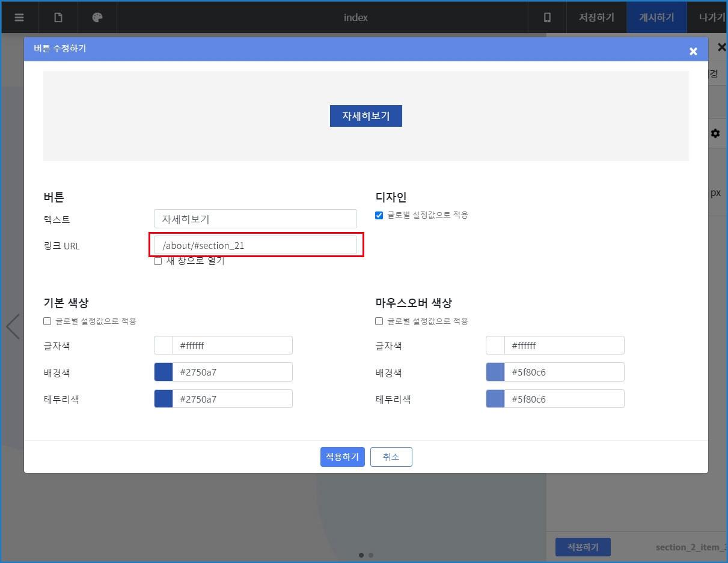
Task: Switch to mobile preview icon
Action: point(547,17)
